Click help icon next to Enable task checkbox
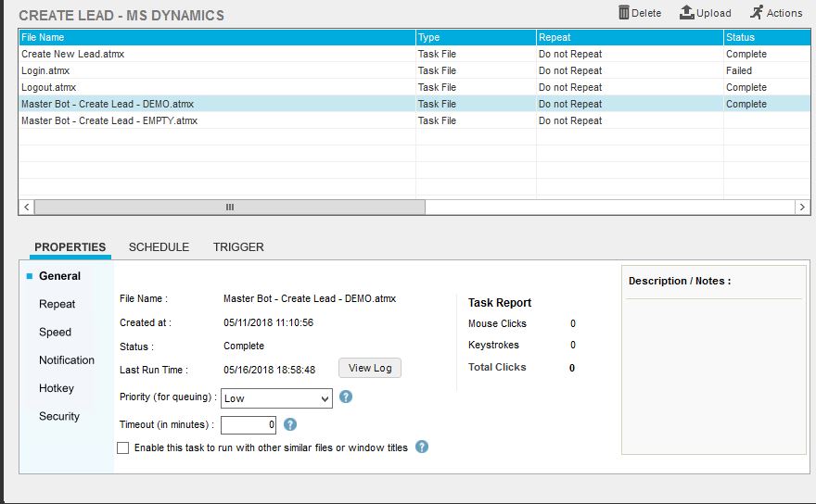 422,447
